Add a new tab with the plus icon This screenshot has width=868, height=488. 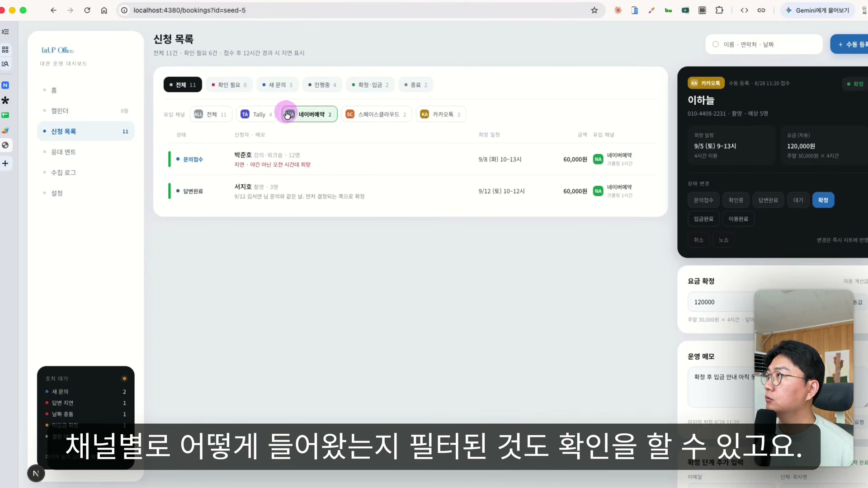pyautogui.click(x=5, y=164)
